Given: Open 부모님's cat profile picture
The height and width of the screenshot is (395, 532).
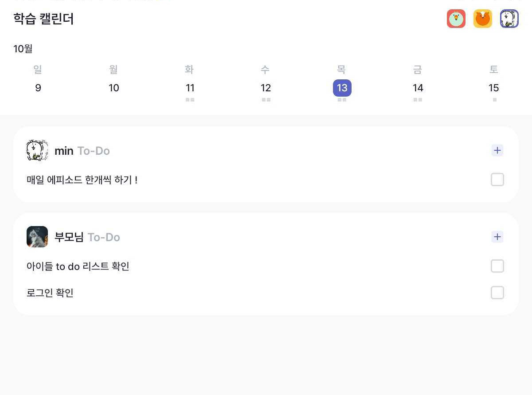Looking at the screenshot, I should [x=37, y=237].
